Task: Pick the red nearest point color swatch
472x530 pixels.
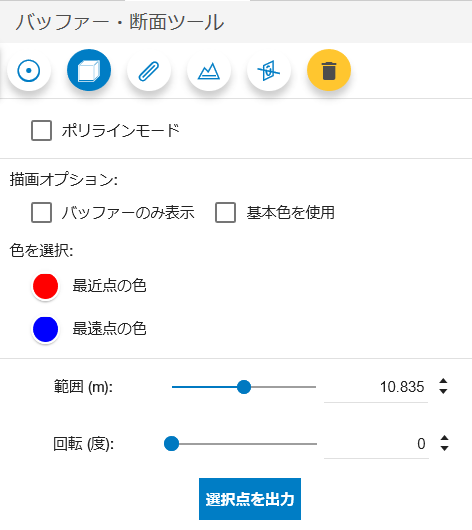Action: pyautogui.click(x=45, y=286)
